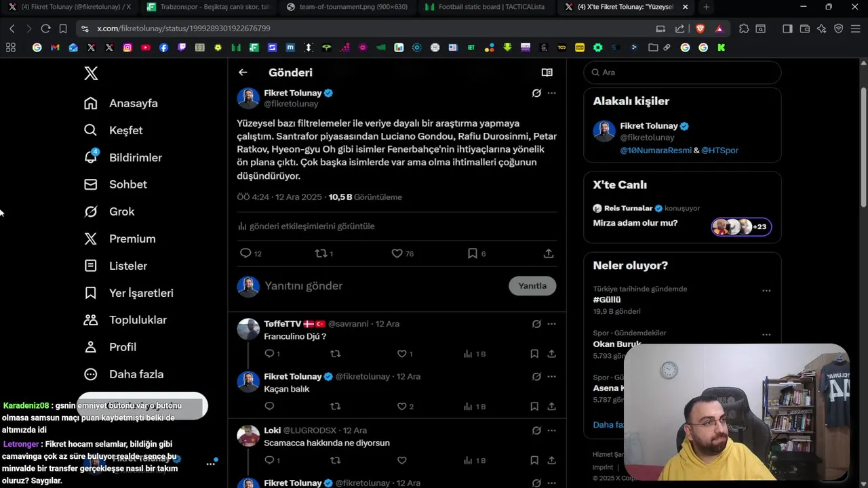Open Fikret Tolunay in Alakalı kişiler

click(x=648, y=126)
